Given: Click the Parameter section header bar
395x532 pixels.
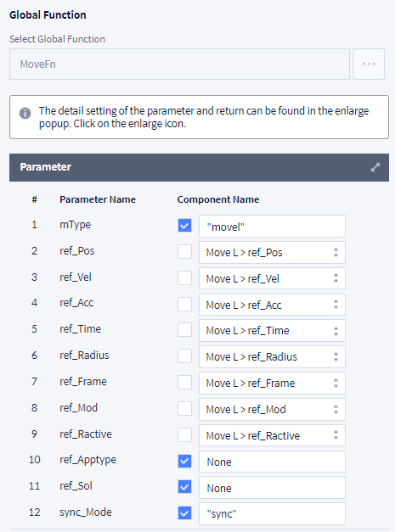Looking at the screenshot, I should coord(199,167).
